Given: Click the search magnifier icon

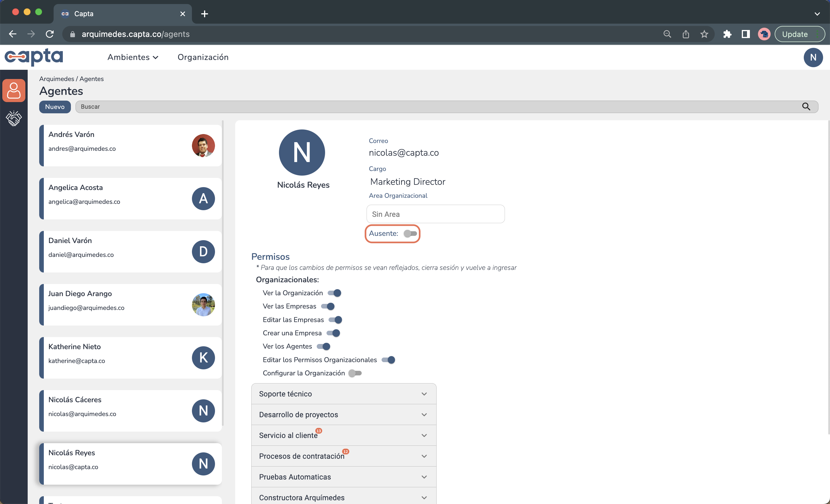Looking at the screenshot, I should click(x=806, y=107).
